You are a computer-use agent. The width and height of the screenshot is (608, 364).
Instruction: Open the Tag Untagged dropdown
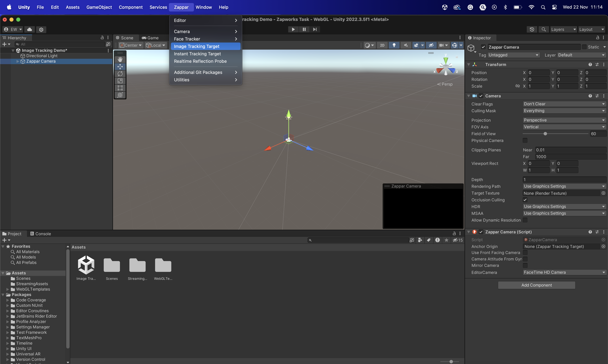[513, 55]
